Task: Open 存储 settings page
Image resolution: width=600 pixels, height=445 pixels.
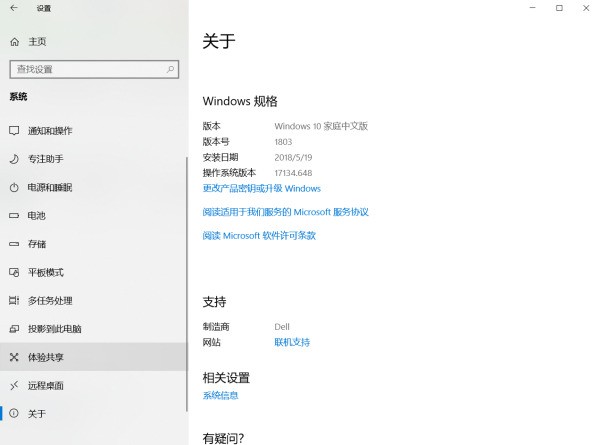Action: click(x=93, y=244)
